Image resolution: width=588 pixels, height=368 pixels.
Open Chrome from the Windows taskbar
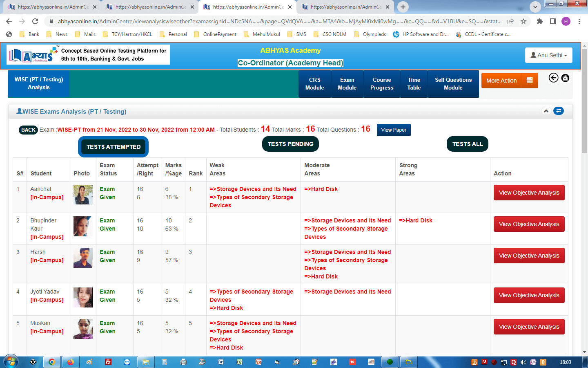[52, 362]
